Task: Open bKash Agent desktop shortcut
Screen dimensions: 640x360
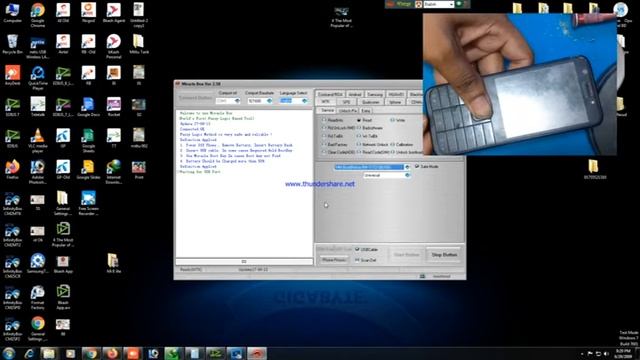Action: pyautogui.click(x=113, y=13)
